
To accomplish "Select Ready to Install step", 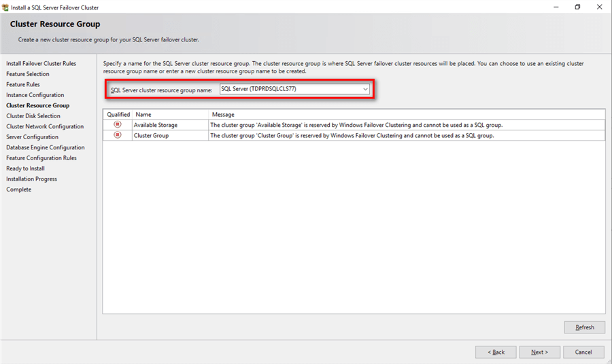I will 25,168.
